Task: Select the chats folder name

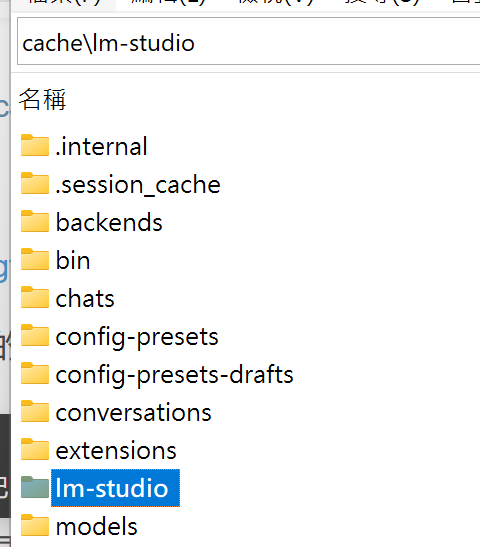Action: [x=85, y=298]
